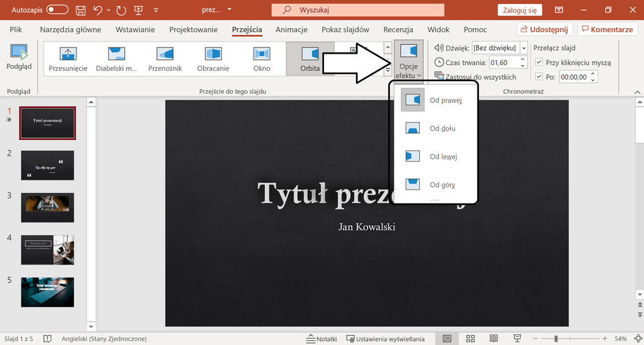
Task: Expand the transitions gallery More arrow
Action: click(x=388, y=71)
